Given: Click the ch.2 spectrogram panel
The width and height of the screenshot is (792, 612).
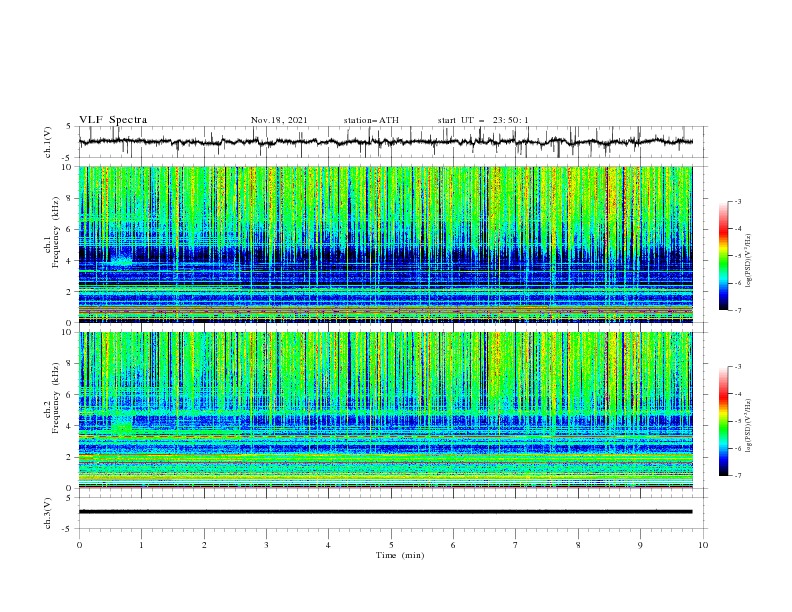Looking at the screenshot, I should click(x=385, y=410).
